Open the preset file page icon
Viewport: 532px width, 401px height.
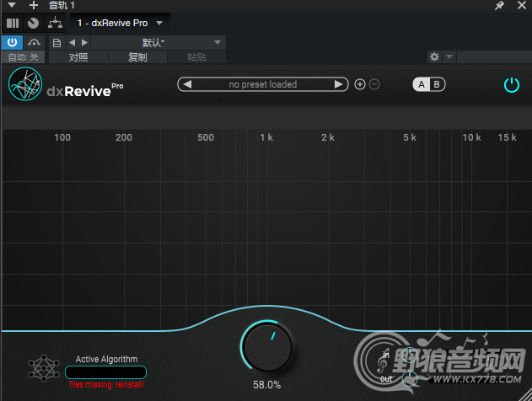[x=57, y=43]
